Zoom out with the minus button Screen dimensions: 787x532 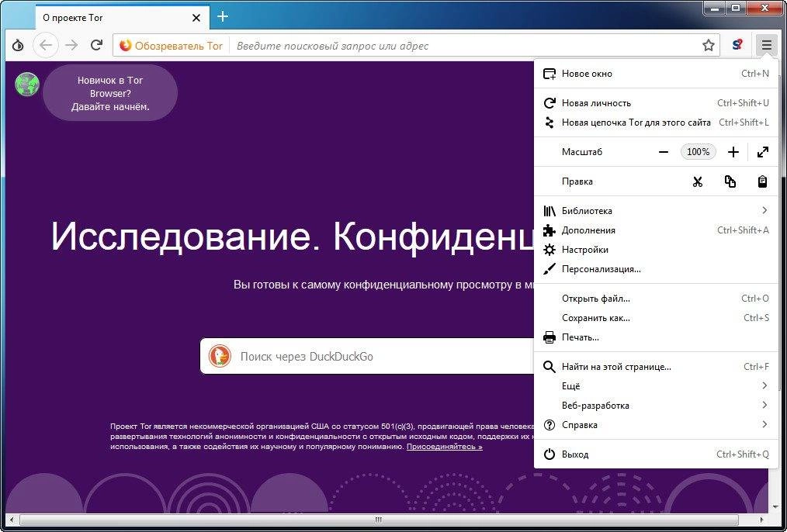[x=664, y=152]
